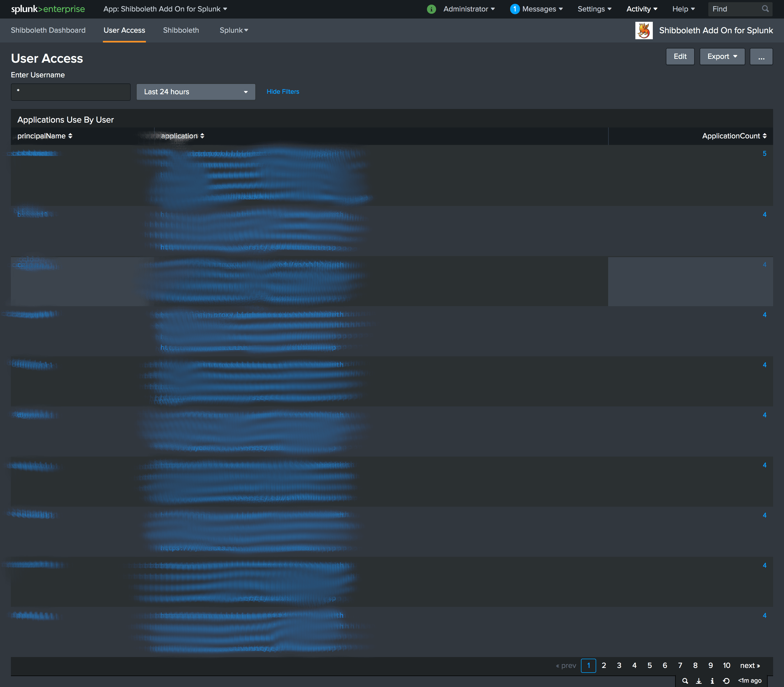
Task: Click the green system health info icon
Action: (431, 9)
